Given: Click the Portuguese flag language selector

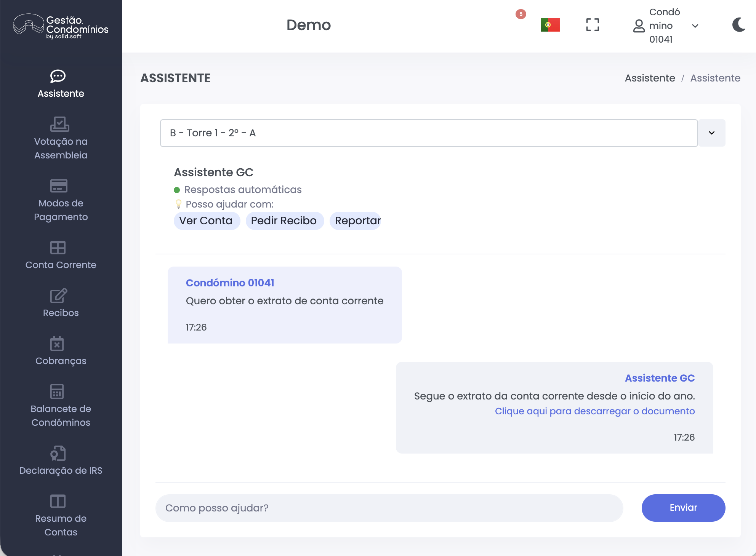Looking at the screenshot, I should pos(550,25).
